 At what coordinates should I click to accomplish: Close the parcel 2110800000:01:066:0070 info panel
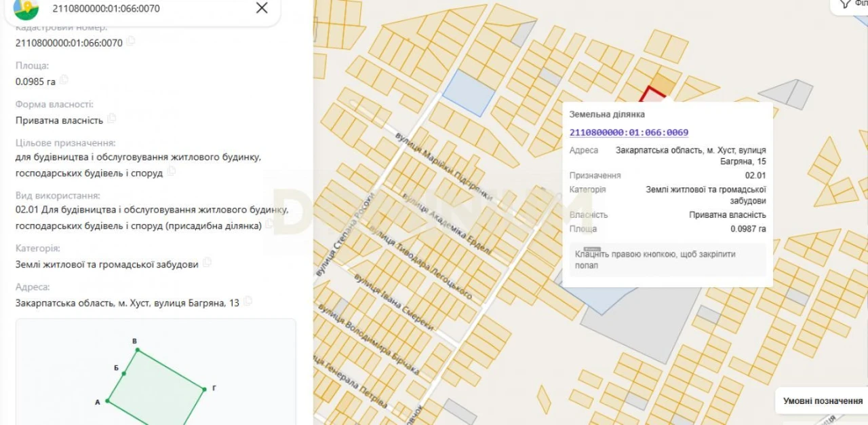point(262,8)
